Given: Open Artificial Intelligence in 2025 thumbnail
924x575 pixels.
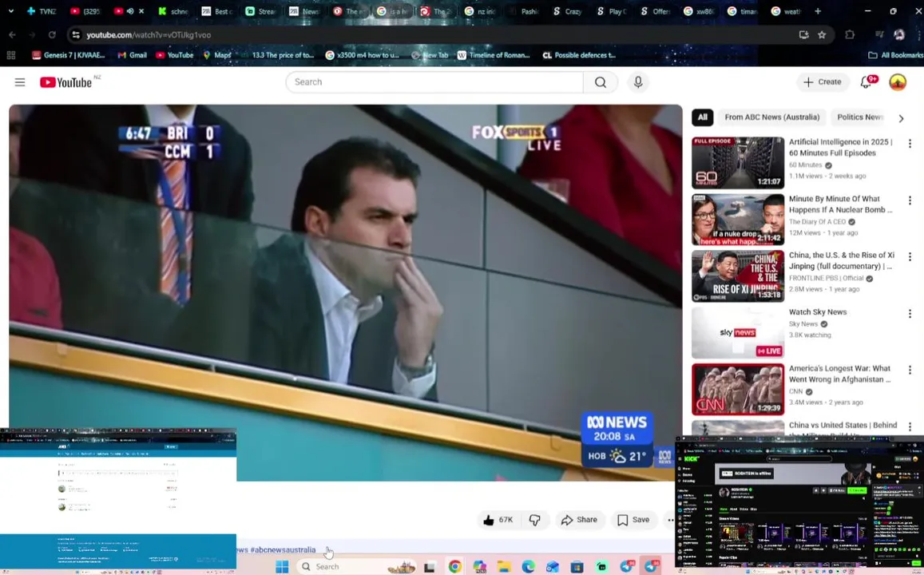Looking at the screenshot, I should click(738, 163).
